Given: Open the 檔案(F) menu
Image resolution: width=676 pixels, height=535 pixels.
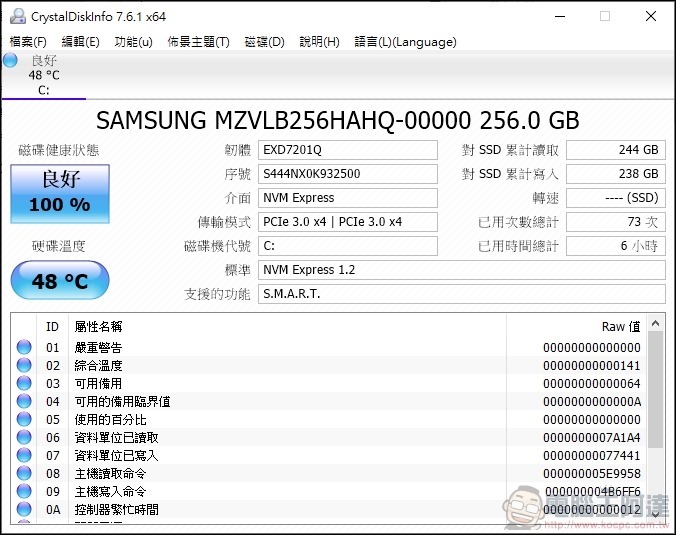Looking at the screenshot, I should pyautogui.click(x=28, y=42).
